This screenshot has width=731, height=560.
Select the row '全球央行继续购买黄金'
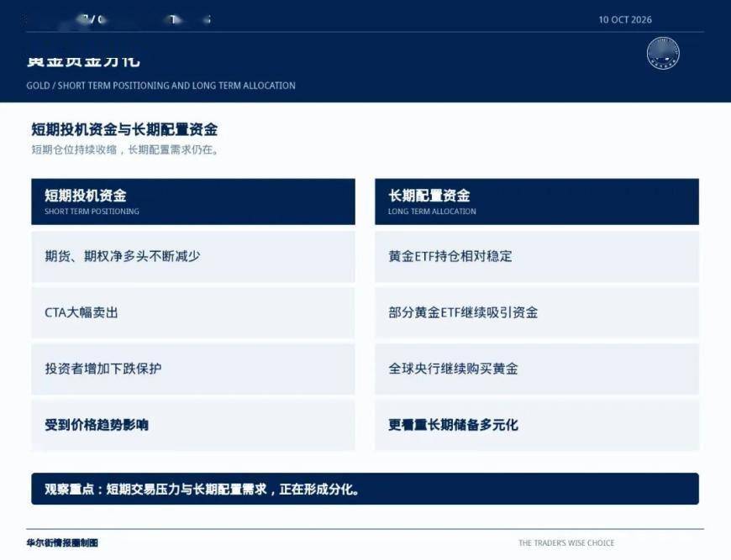point(537,369)
